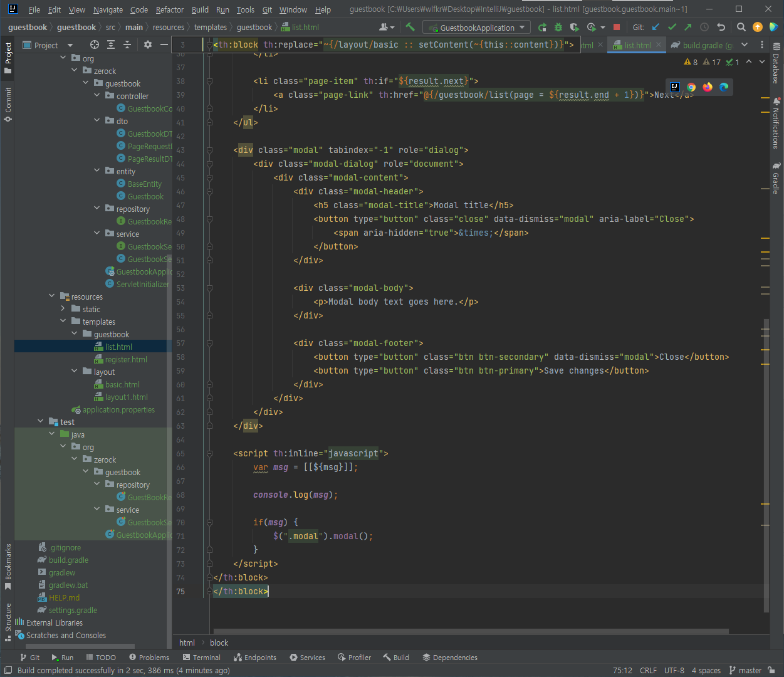Start debugging with the bug icon
Viewport: 784px width, 677px height.
click(x=558, y=27)
